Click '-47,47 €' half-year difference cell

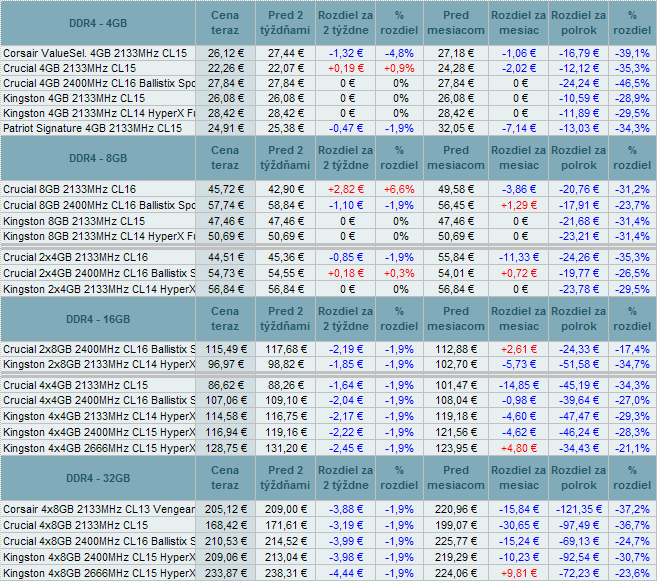pyautogui.click(x=579, y=416)
